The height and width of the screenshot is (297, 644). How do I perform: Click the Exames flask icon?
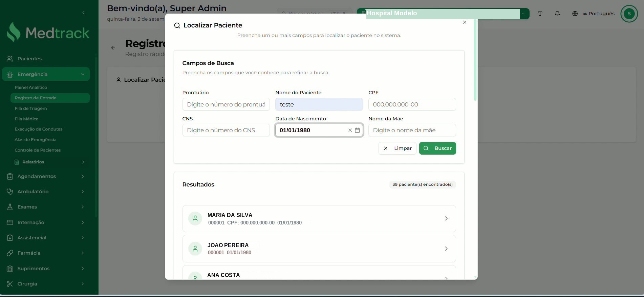[10, 207]
